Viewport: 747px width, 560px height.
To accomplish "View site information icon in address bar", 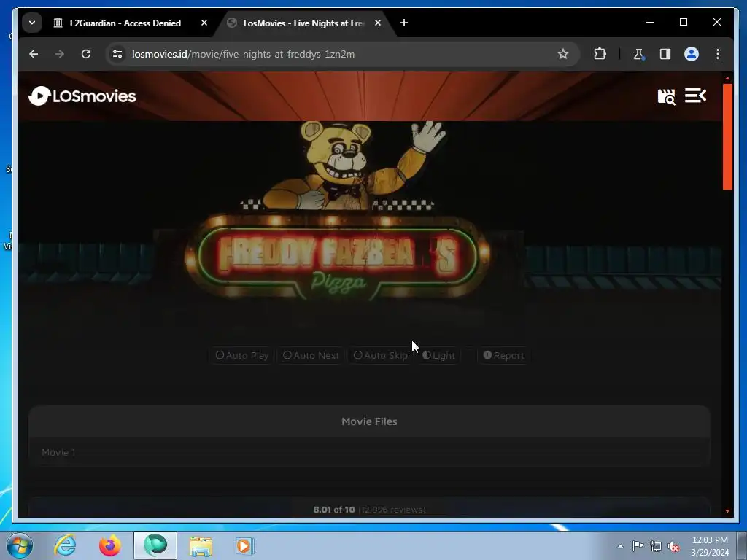I will tap(117, 54).
